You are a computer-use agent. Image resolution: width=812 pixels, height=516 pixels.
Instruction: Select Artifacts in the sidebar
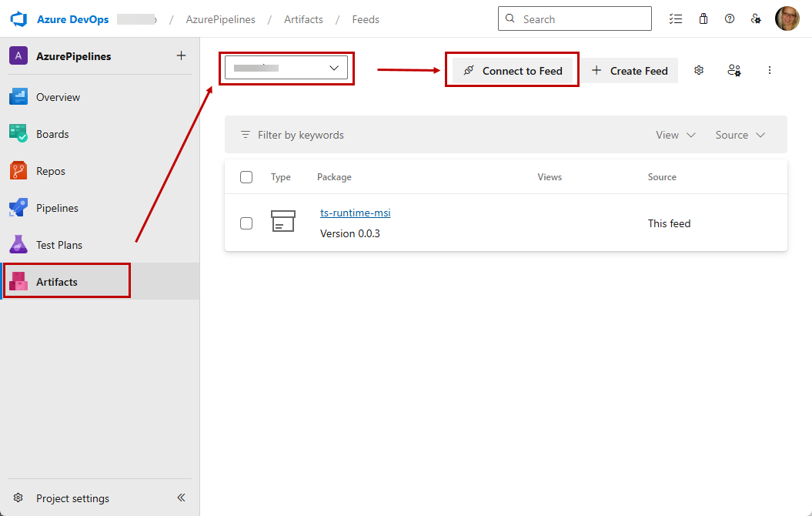pos(100,281)
